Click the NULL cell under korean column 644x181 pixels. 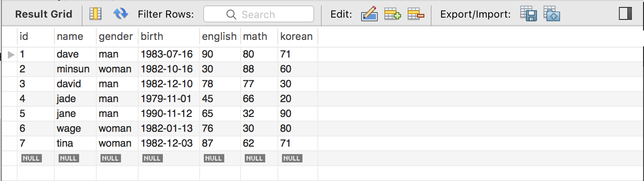click(292, 158)
